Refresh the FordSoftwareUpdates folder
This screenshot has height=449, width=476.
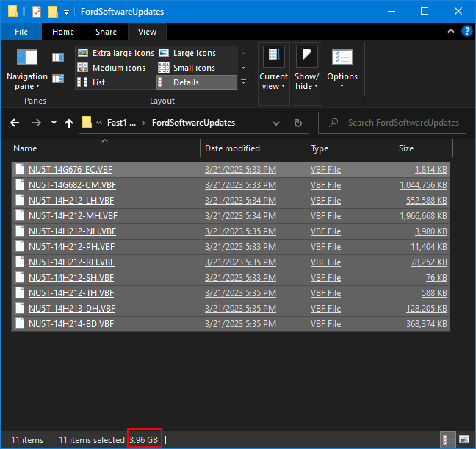(x=298, y=123)
